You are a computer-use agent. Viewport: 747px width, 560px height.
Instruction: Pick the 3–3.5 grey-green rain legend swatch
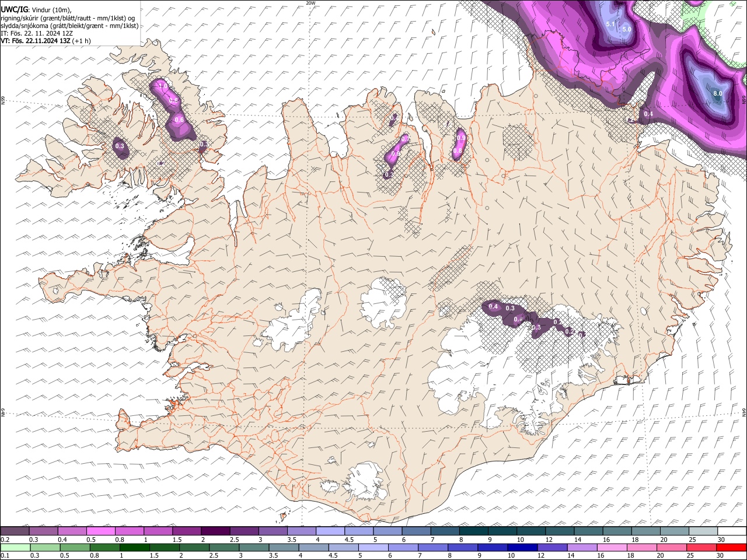coord(254,547)
